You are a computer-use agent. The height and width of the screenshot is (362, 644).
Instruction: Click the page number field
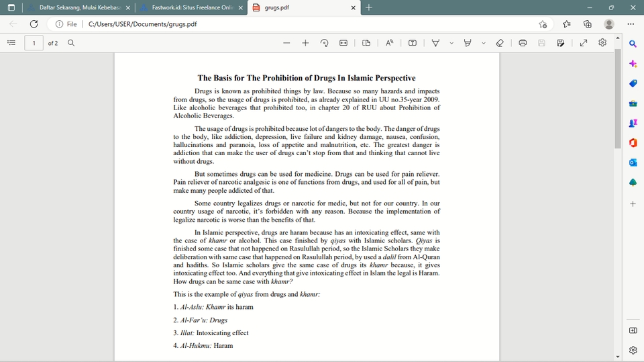34,43
